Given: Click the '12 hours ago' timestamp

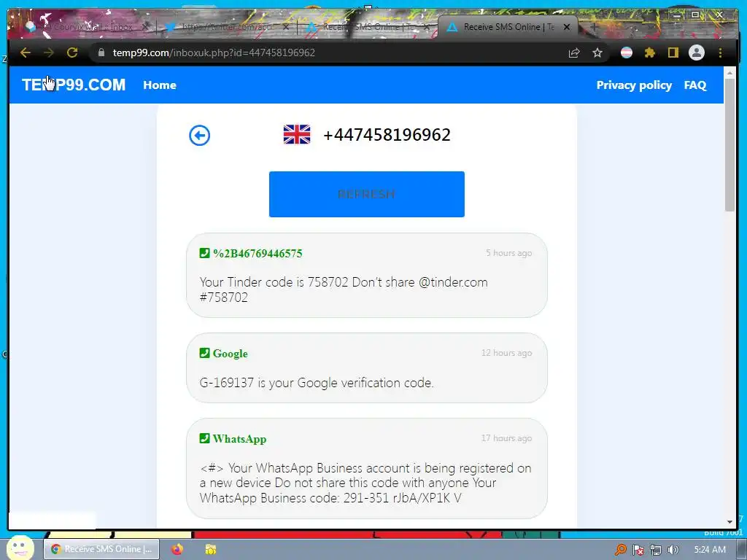Looking at the screenshot, I should [506, 353].
